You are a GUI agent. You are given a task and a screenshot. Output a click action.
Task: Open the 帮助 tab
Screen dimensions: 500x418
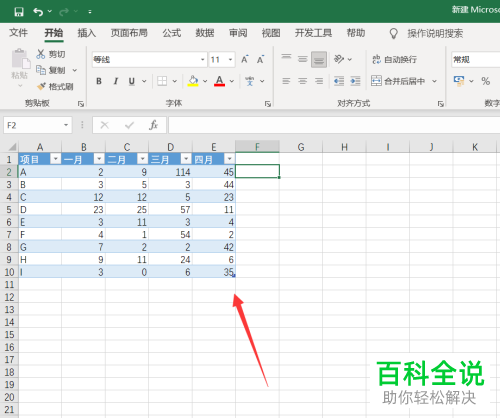pyautogui.click(x=356, y=33)
